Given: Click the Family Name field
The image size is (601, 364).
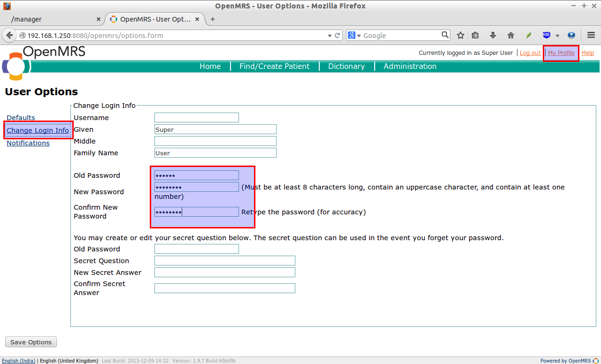Looking at the screenshot, I should click(216, 153).
